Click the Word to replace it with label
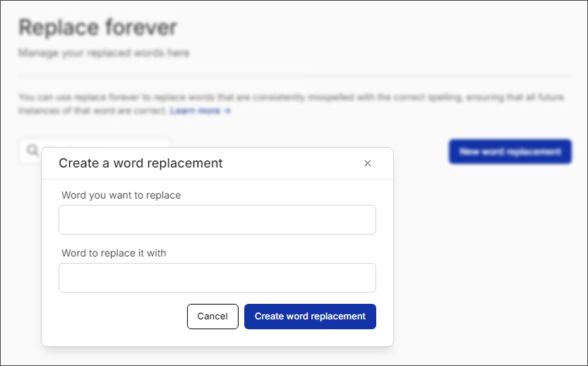588x366 pixels. click(x=114, y=253)
